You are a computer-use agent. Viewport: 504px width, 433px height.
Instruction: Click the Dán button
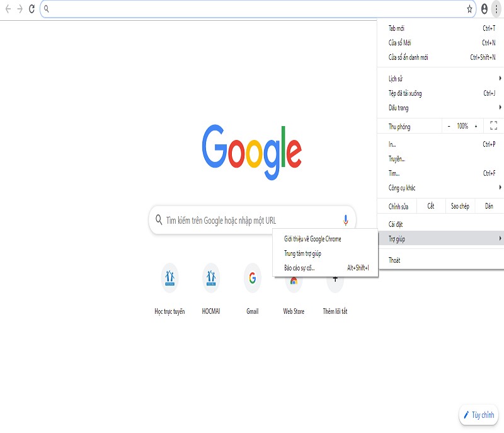point(489,206)
